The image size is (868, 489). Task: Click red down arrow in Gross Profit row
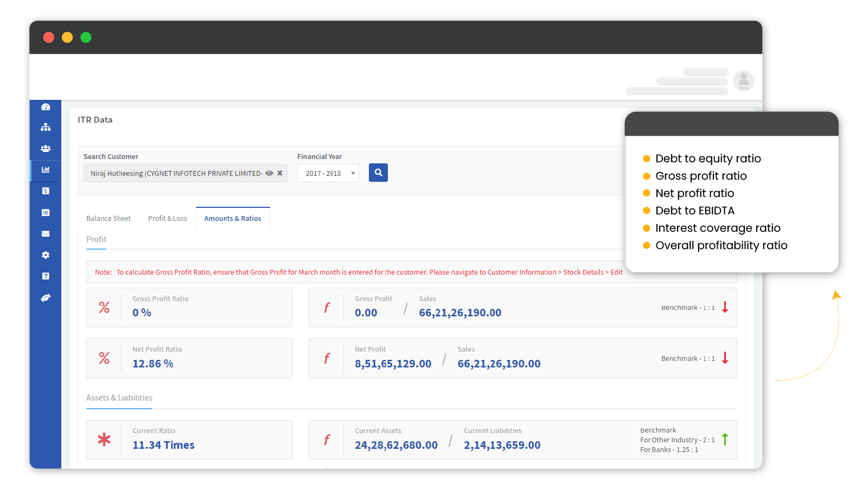coord(725,307)
